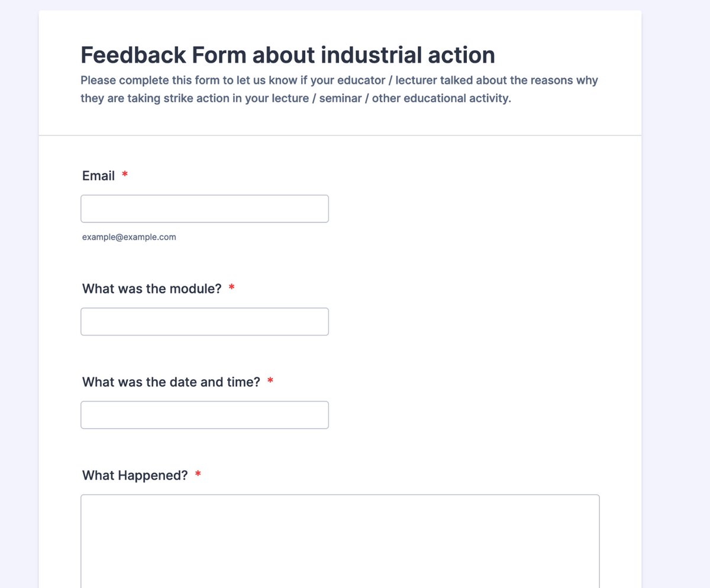Image resolution: width=710 pixels, height=588 pixels.
Task: Click the lavender page background left of the form
Action: (19, 296)
